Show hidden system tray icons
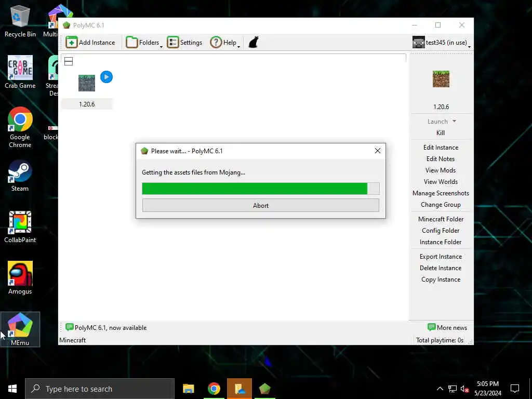The width and height of the screenshot is (532, 399). tap(440, 389)
